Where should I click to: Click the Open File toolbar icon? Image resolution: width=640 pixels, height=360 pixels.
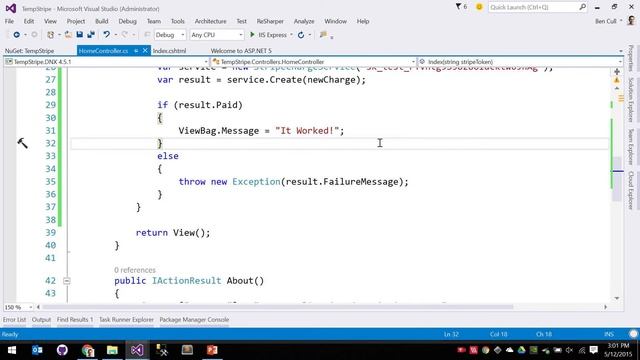(68, 35)
